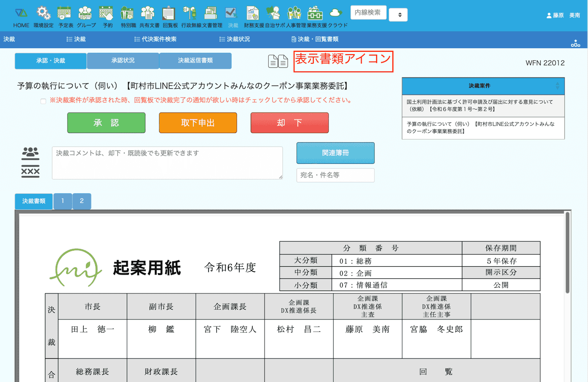The height and width of the screenshot is (382, 588).
Task: Open the dropdown next to 内線検索
Action: point(398,15)
